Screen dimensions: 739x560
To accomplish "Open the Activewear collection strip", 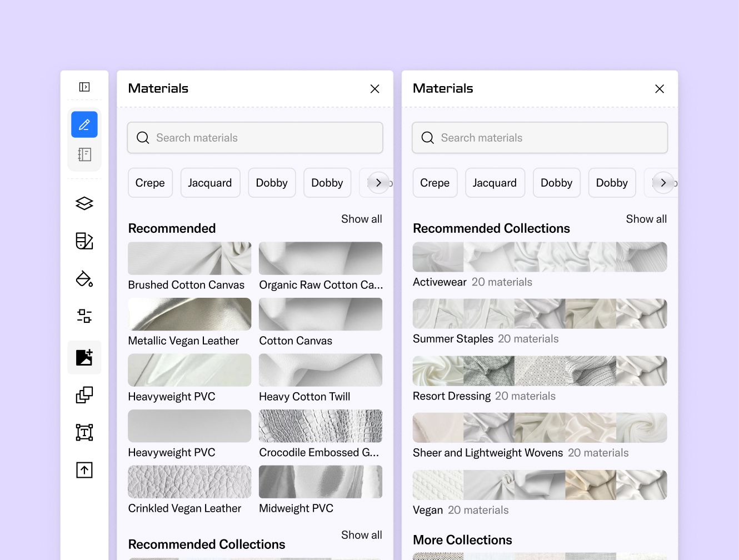I will [540, 257].
